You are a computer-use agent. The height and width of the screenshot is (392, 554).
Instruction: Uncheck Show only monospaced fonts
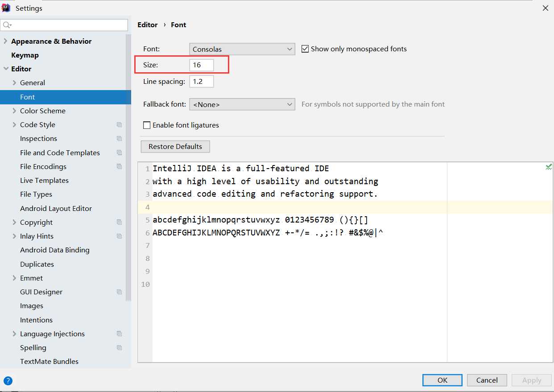coord(305,49)
